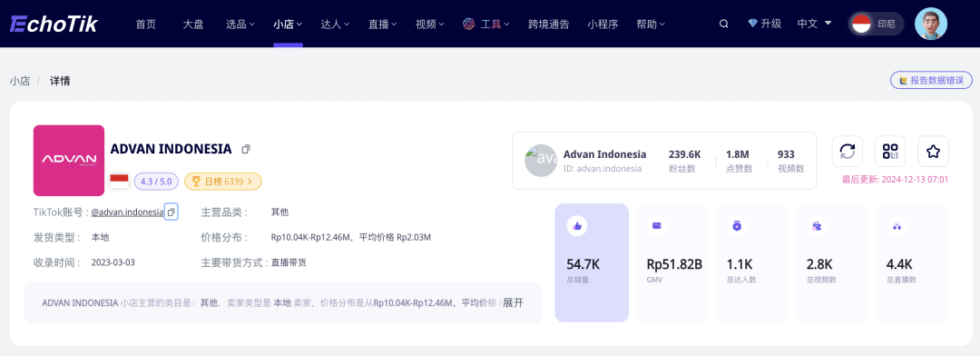Copy shop name ADVAN INDONESIA icon
The image size is (980, 356).
246,149
